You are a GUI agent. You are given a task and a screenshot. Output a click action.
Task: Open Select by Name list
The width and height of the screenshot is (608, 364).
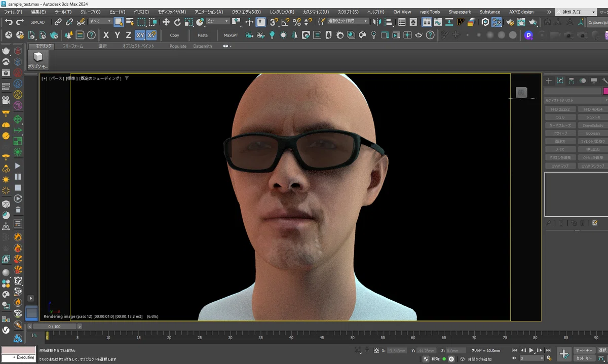[x=130, y=22]
